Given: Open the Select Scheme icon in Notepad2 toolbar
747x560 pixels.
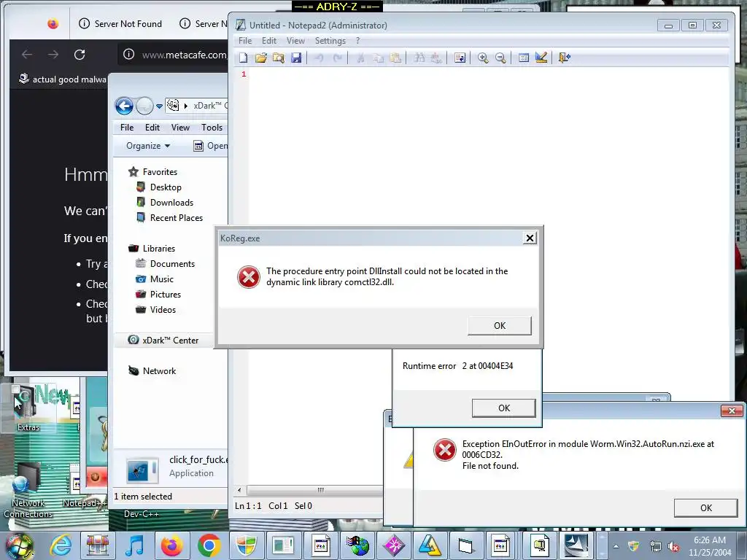Looking at the screenshot, I should pyautogui.click(x=524, y=58).
